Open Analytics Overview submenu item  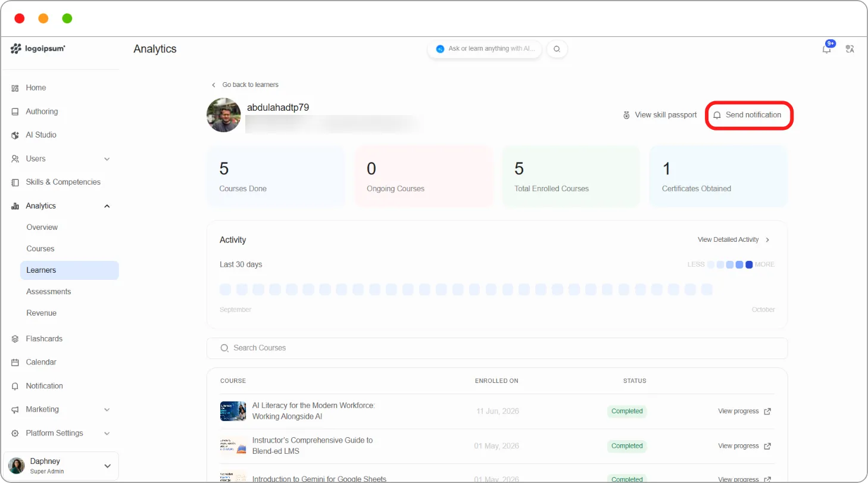point(42,228)
